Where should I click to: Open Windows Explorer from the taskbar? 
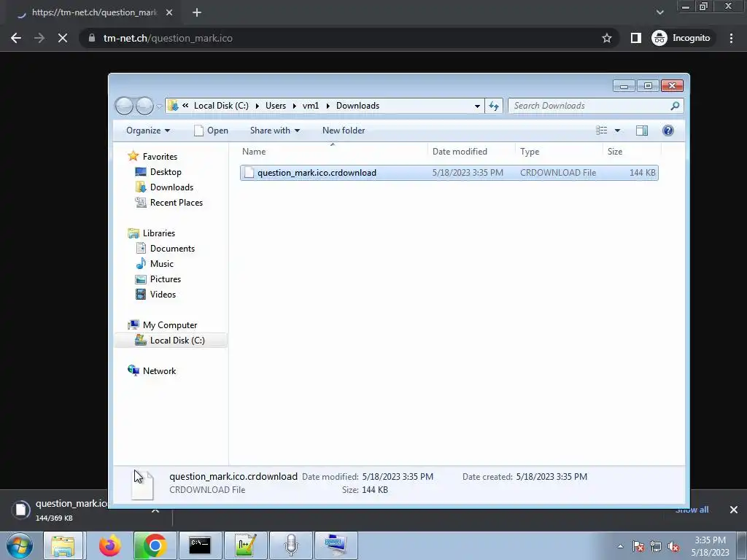coord(63,545)
